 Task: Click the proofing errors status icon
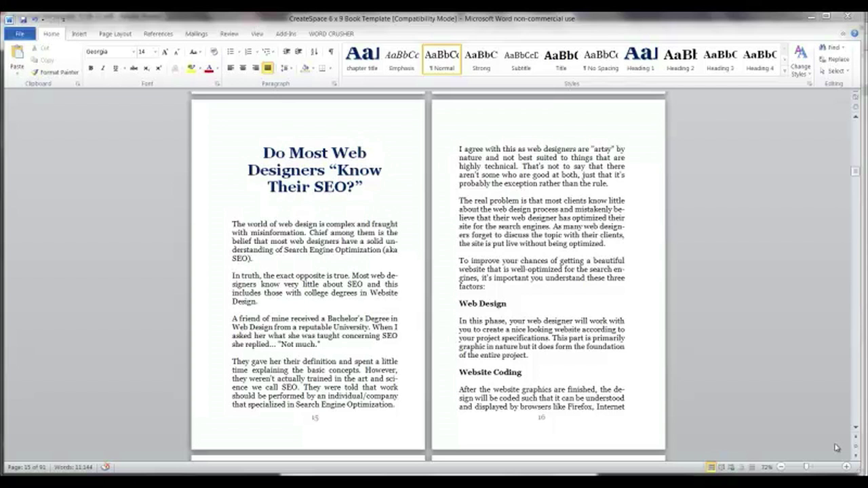click(105, 467)
